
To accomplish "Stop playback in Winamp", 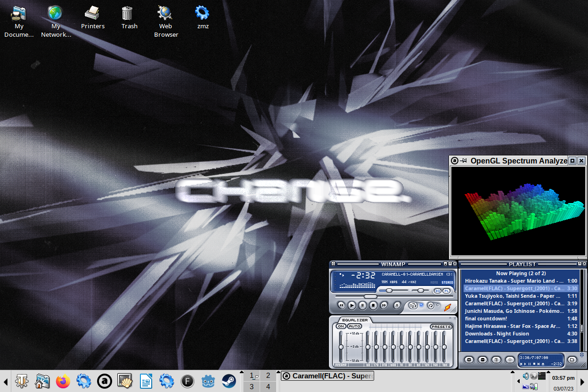I will (x=374, y=305).
